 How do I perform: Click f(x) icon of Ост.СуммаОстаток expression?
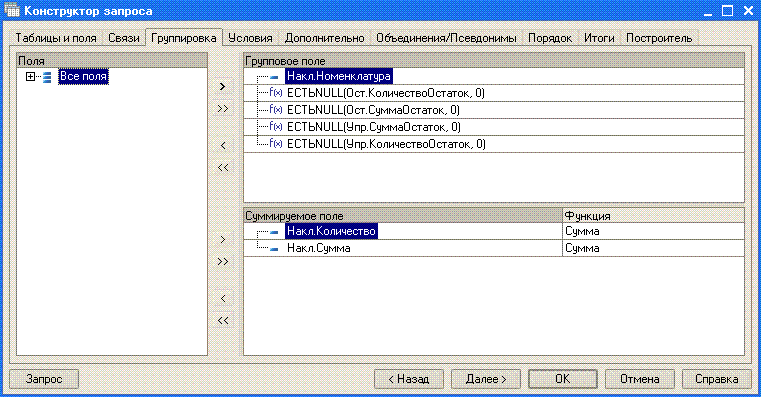(276, 110)
